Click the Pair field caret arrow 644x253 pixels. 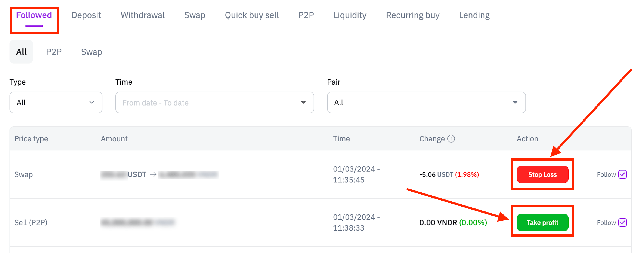coord(515,102)
